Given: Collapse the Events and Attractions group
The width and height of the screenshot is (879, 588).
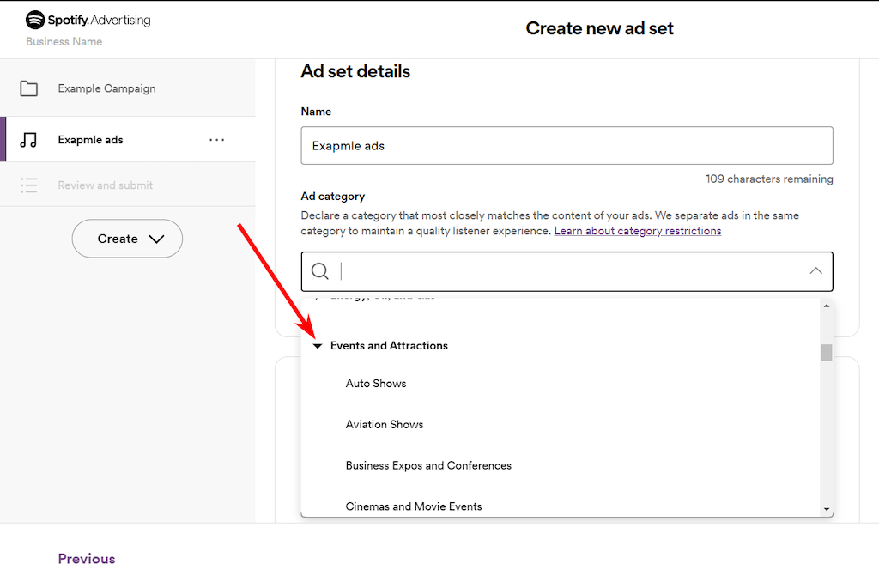Looking at the screenshot, I should [318, 346].
